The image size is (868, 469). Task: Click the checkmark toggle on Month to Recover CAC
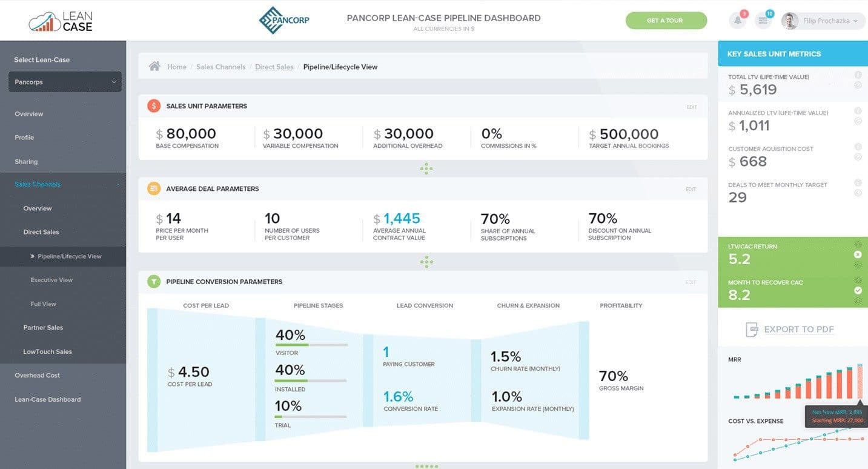[x=858, y=290]
